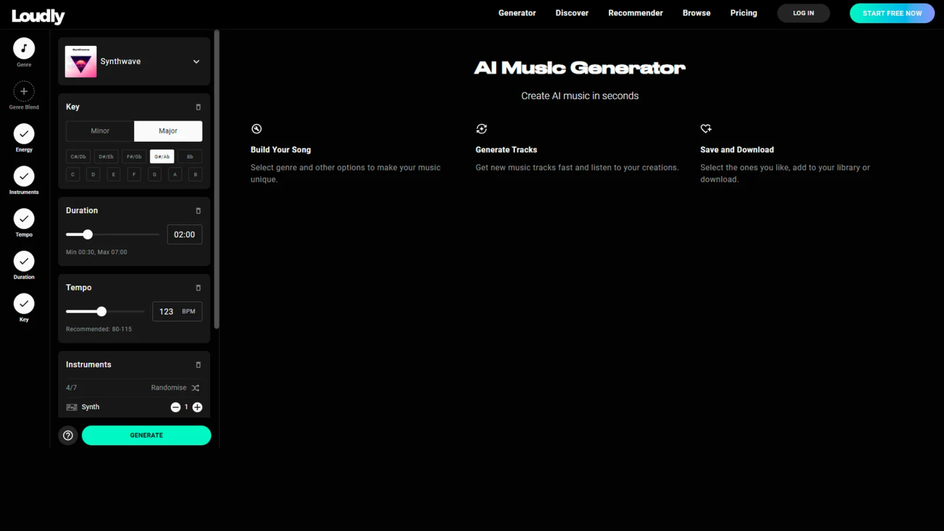Select the B key
Screen dimensions: 944x531
point(195,175)
